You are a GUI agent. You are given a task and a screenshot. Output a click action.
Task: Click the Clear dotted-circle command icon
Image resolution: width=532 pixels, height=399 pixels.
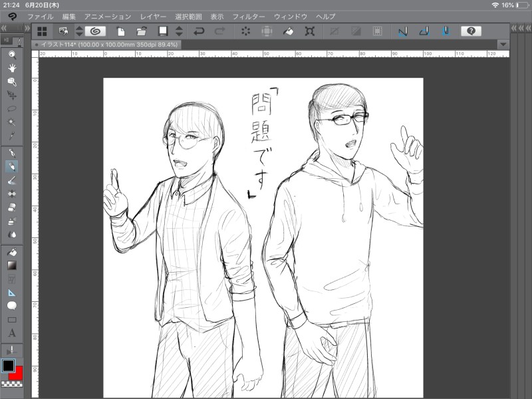pos(245,31)
